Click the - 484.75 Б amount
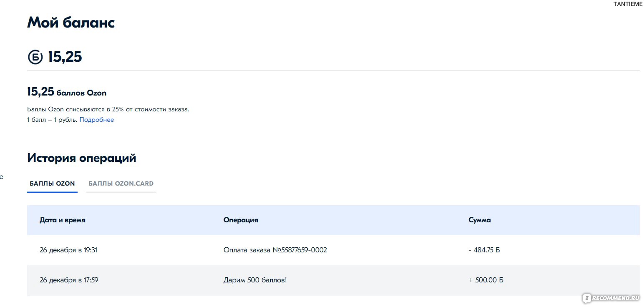644x307 pixels. click(484, 250)
